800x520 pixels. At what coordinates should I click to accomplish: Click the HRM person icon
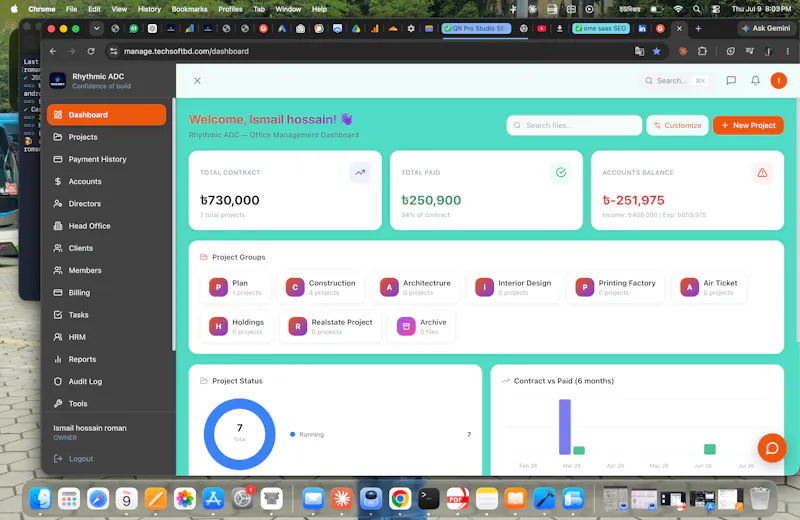pos(58,337)
